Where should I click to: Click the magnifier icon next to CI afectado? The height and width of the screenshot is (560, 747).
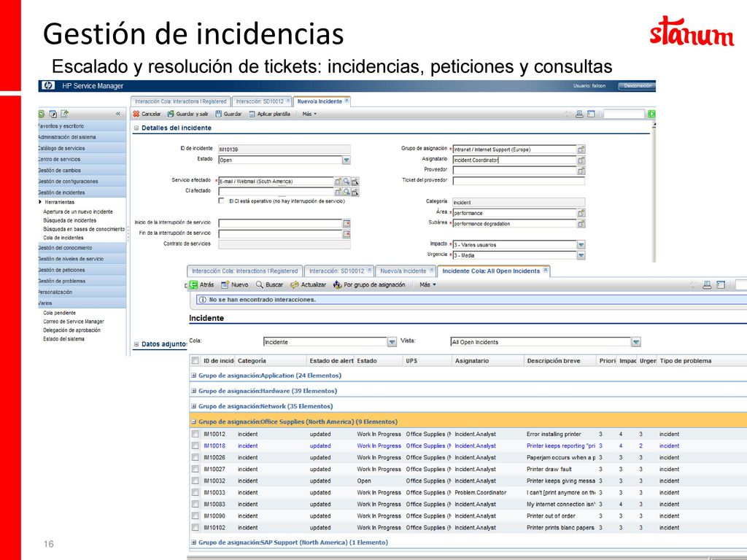(x=347, y=192)
